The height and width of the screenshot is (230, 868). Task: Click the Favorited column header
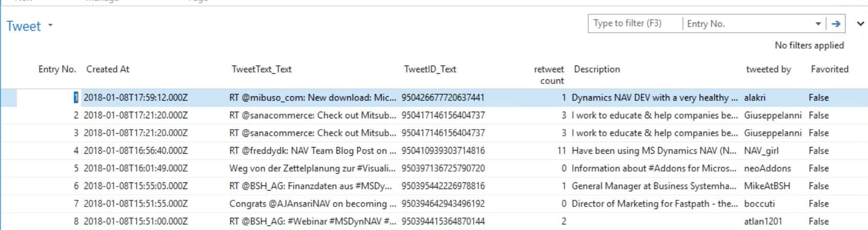[830, 69]
